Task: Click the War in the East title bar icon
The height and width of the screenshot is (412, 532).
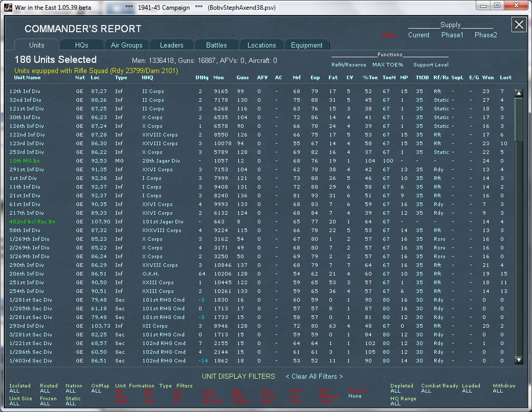Action: pyautogui.click(x=9, y=8)
